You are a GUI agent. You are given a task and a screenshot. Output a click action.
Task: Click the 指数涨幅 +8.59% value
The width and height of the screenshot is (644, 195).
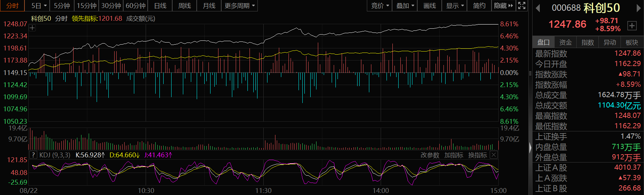point(628,84)
